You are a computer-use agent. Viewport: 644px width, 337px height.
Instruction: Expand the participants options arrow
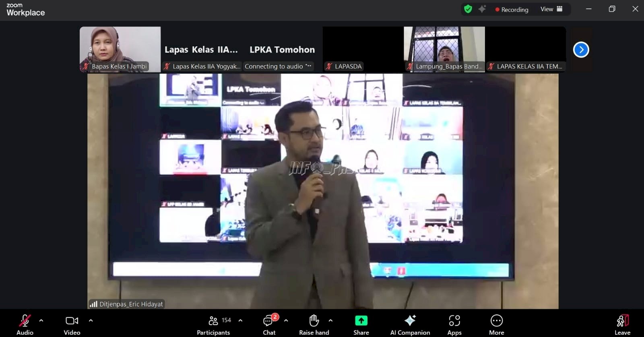pos(240,320)
